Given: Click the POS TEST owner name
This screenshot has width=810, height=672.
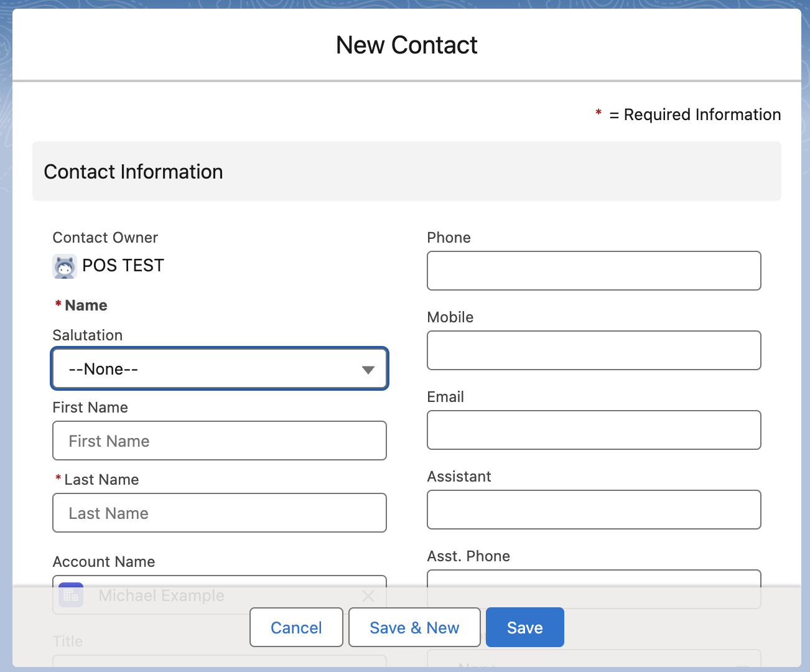Looking at the screenshot, I should (123, 266).
